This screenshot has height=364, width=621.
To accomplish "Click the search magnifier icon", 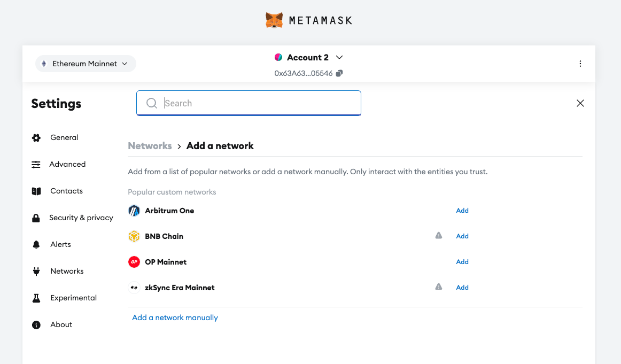I will tap(152, 103).
